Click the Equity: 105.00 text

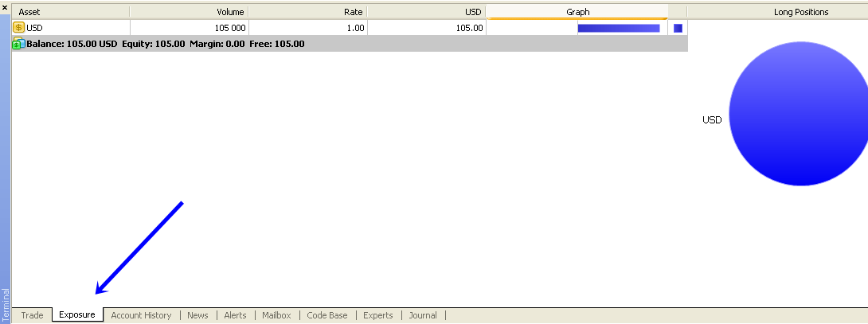pos(154,44)
